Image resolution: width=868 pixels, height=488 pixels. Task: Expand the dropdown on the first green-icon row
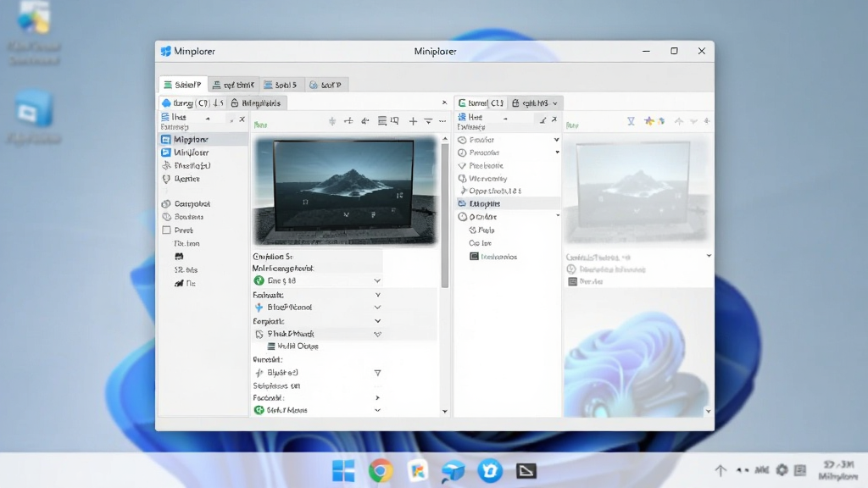point(377,280)
